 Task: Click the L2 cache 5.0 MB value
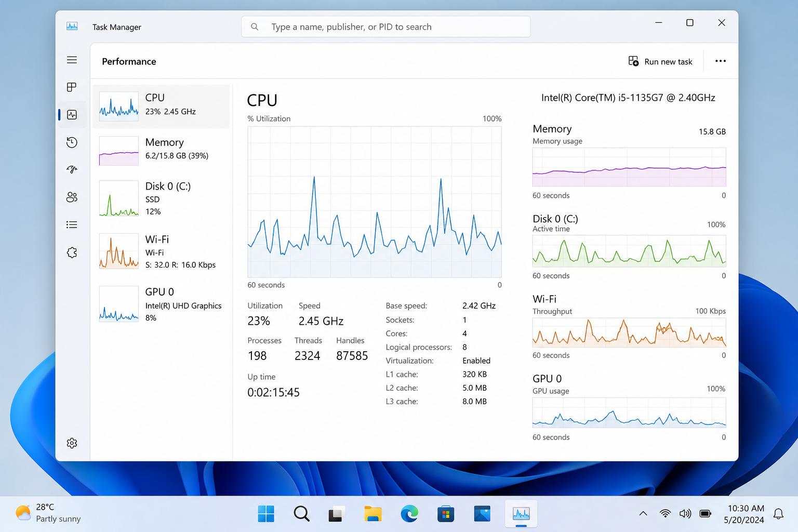click(475, 388)
